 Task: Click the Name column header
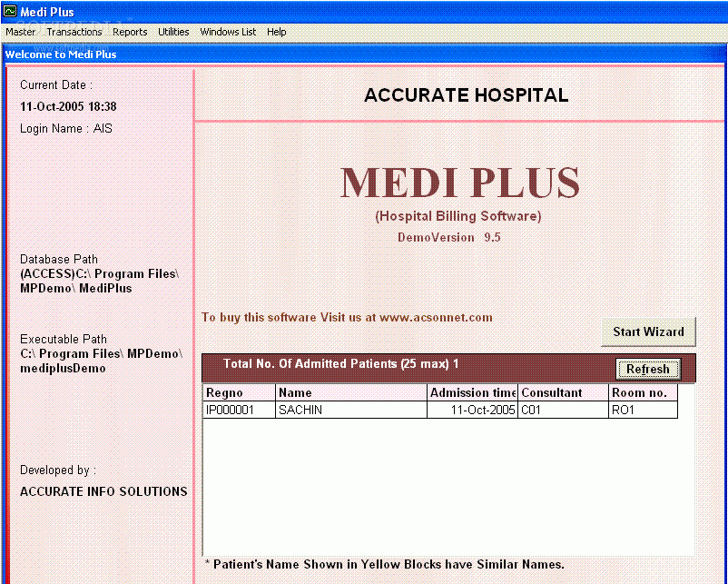click(x=351, y=392)
